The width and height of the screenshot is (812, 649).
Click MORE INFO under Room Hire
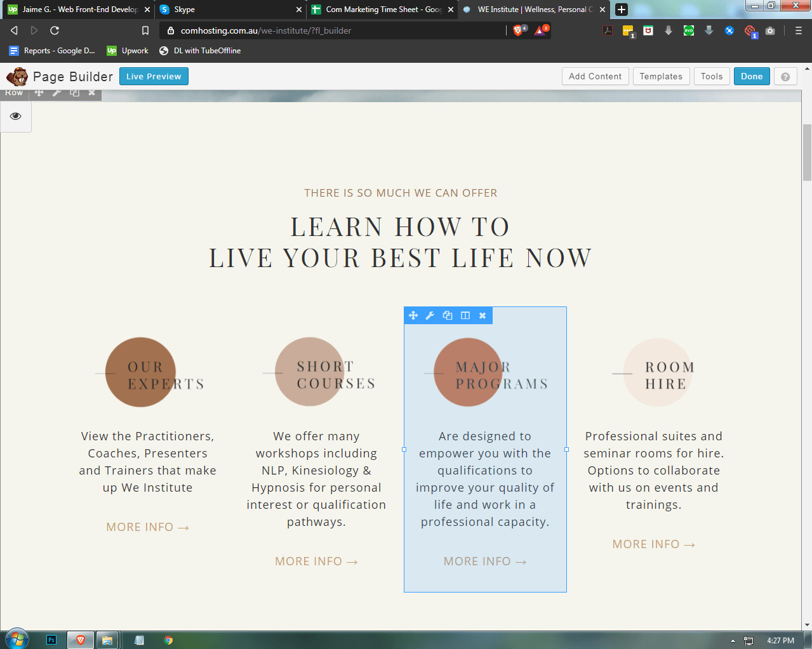pos(654,544)
